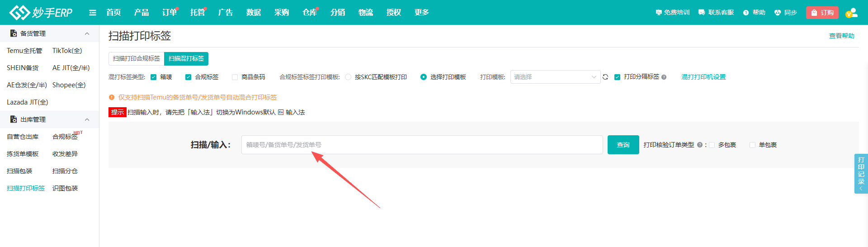This screenshot has height=247, width=868.
Task: Click the red 订购 button
Action: click(822, 13)
